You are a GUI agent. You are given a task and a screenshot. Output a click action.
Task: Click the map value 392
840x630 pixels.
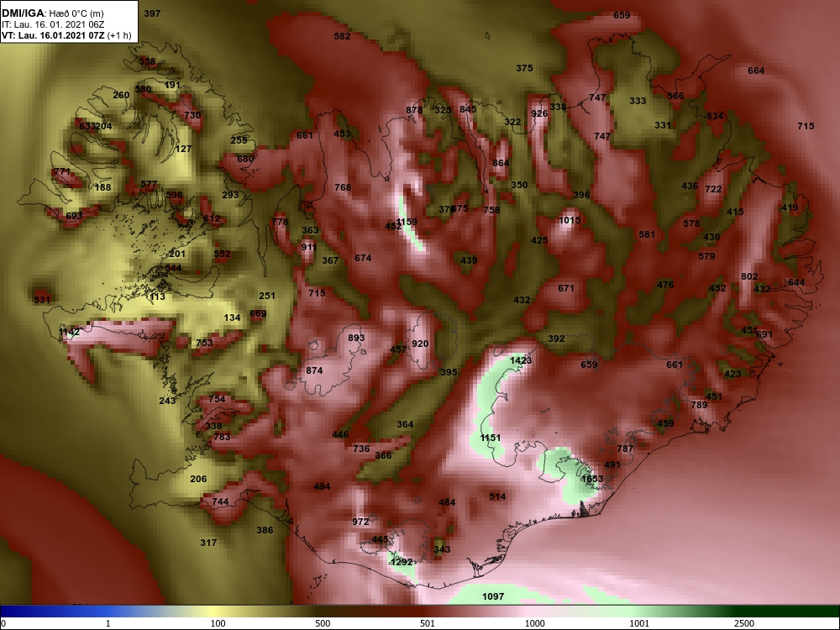point(556,339)
